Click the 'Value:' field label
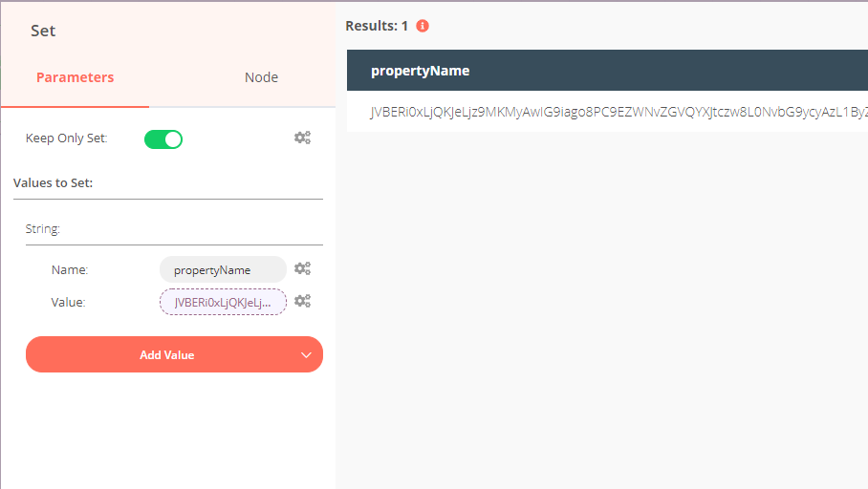Viewport: 868px width, 489px height. 69,302
